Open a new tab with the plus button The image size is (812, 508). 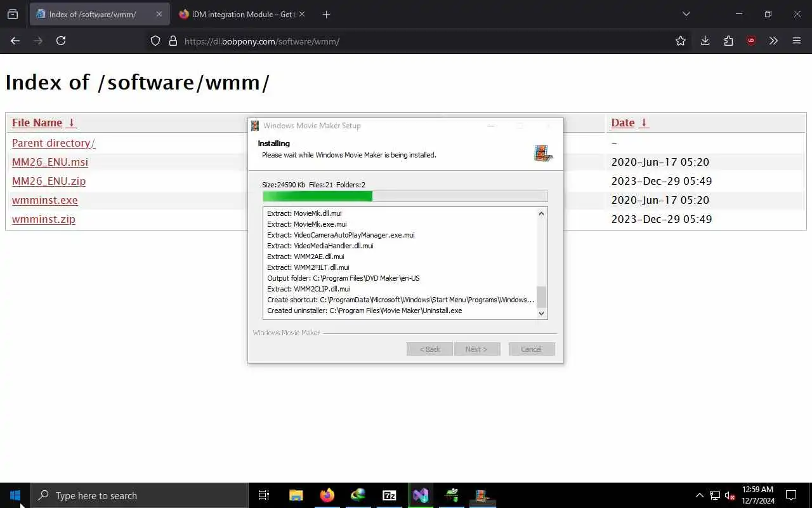(x=326, y=14)
